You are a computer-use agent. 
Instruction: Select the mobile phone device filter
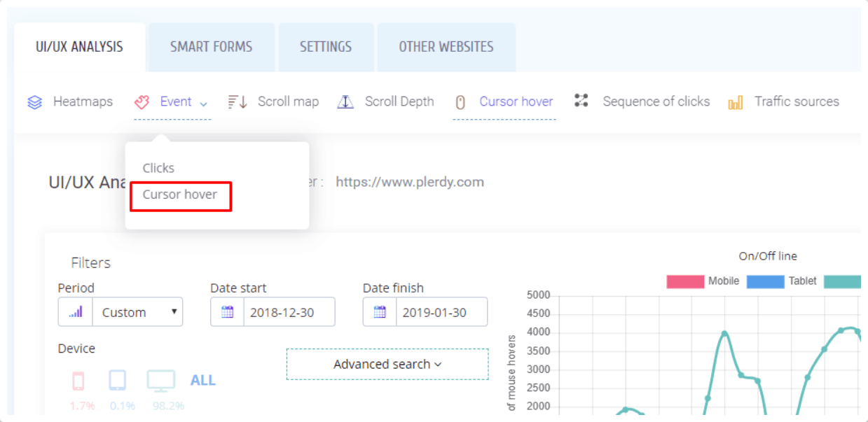78,381
